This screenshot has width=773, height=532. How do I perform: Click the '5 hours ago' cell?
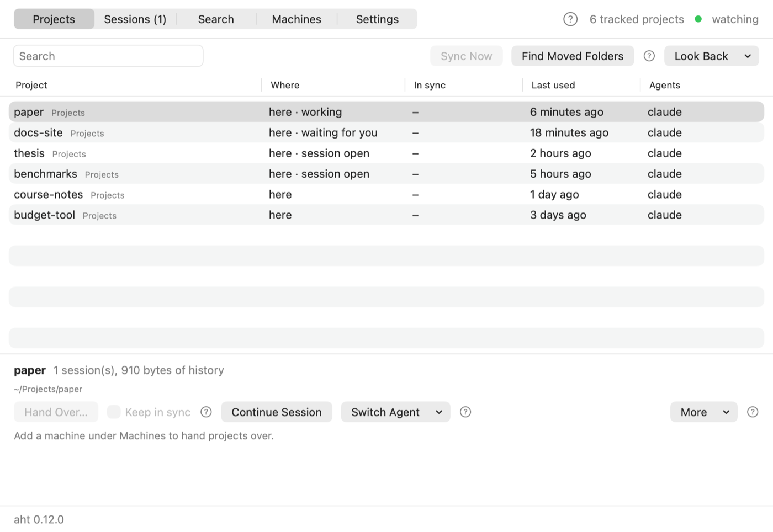click(560, 174)
